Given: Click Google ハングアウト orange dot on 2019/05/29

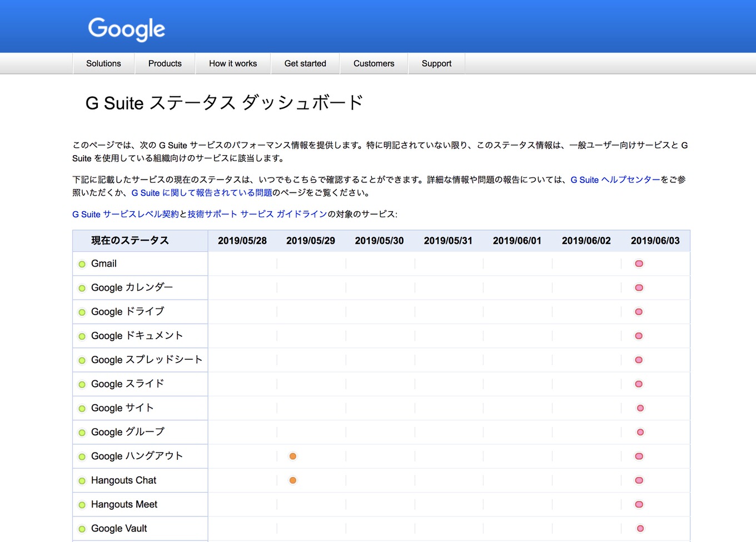Looking at the screenshot, I should pos(293,456).
